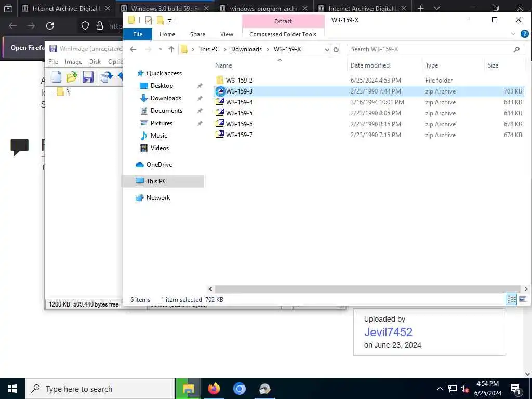Select the W3-159-5 zip archive

coord(239,113)
